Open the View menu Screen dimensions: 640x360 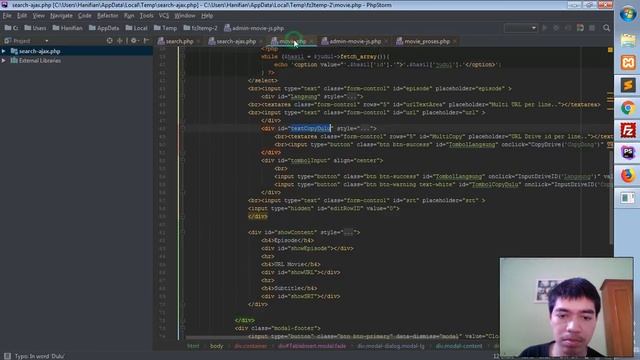tap(38, 16)
